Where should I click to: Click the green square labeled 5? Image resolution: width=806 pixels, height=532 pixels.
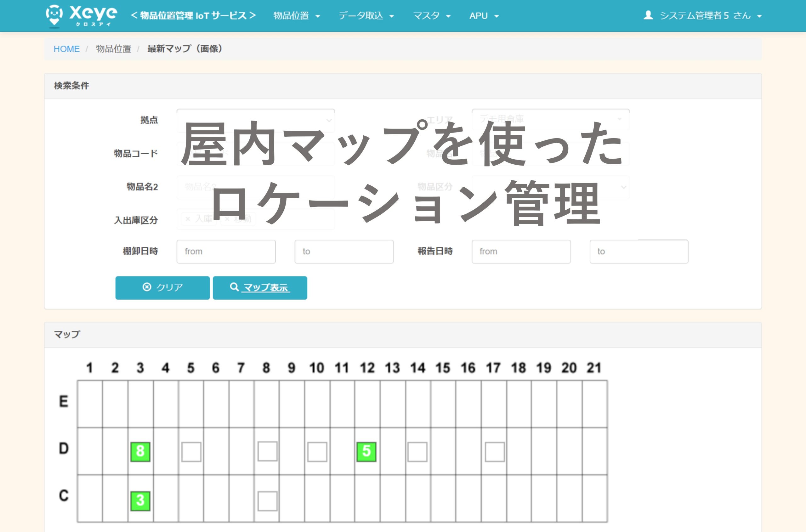pos(366,452)
